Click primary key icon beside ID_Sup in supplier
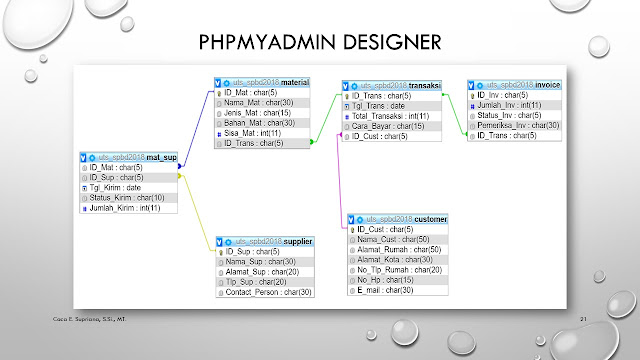640x360 pixels. 221,253
